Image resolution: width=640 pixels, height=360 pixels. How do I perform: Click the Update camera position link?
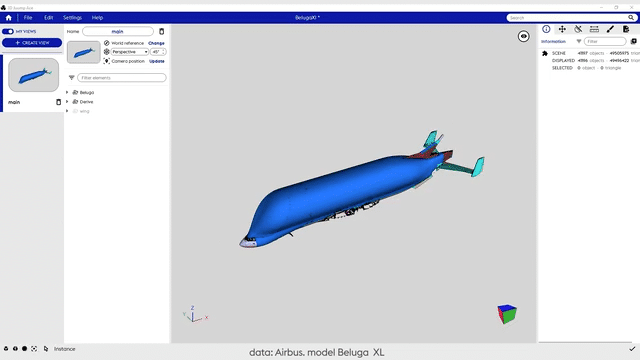(x=157, y=61)
